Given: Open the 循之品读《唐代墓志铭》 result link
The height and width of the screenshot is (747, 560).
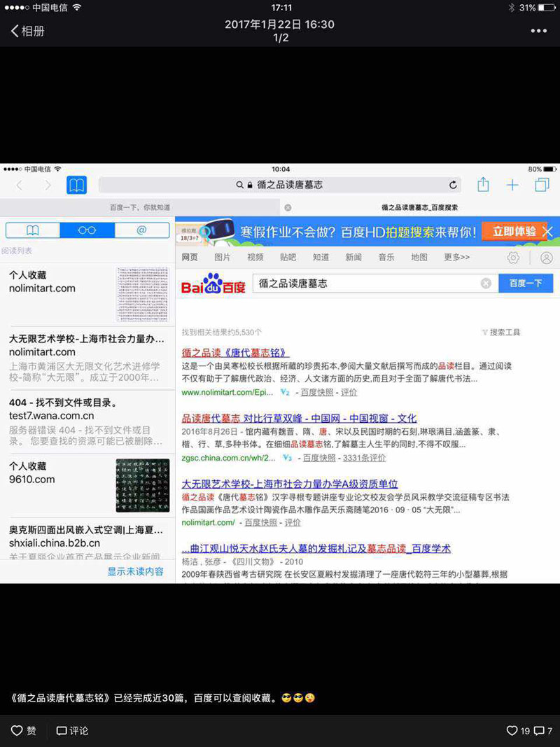Looking at the screenshot, I should tap(235, 352).
